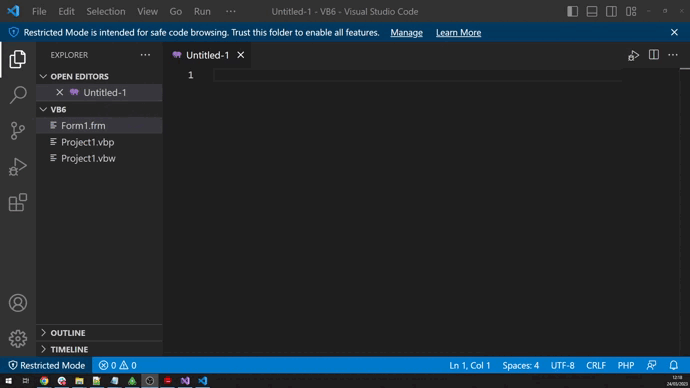
Task: Select the Untitled-1 editor tab
Action: click(207, 55)
